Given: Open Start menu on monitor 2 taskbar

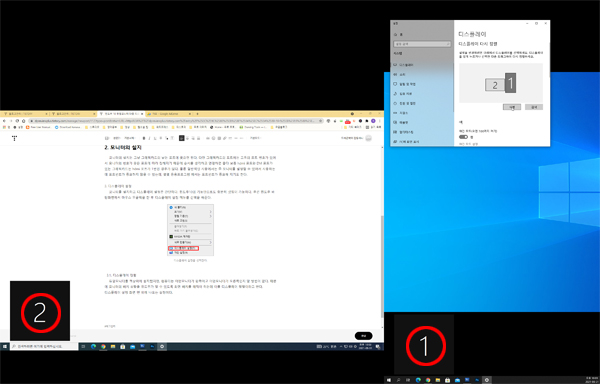Looking at the screenshot, I should [5, 347].
